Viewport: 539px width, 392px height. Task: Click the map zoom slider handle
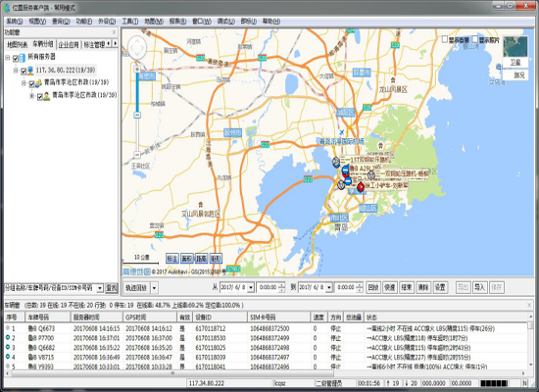pos(137,115)
